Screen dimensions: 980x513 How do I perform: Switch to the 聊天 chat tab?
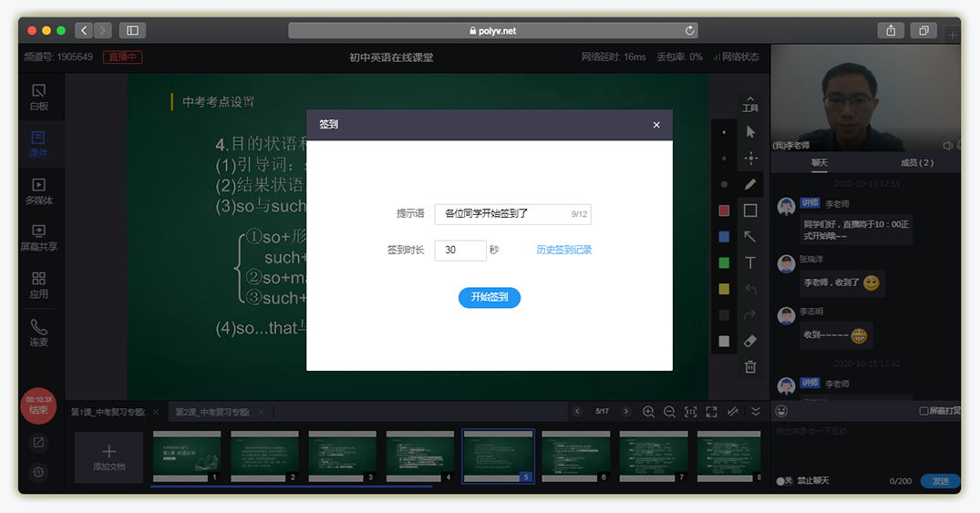point(820,162)
